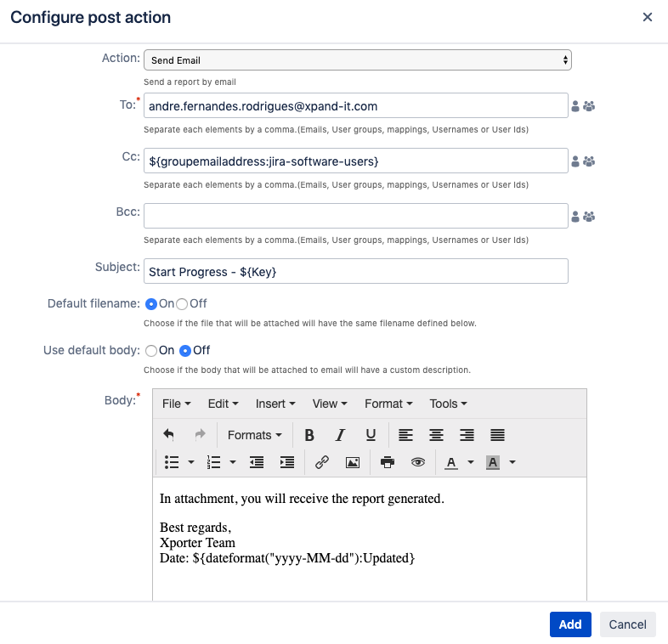Cancel the post action dialog

[x=627, y=624]
